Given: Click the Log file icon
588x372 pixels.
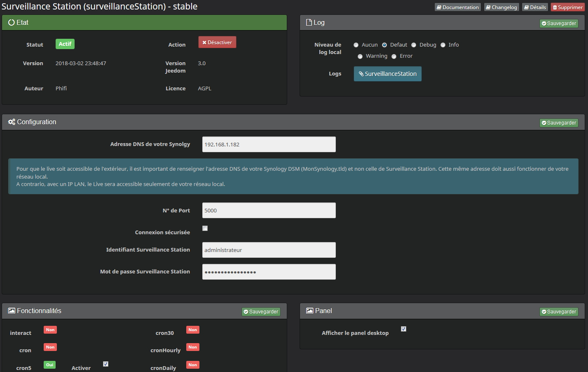Looking at the screenshot, I should (x=309, y=23).
